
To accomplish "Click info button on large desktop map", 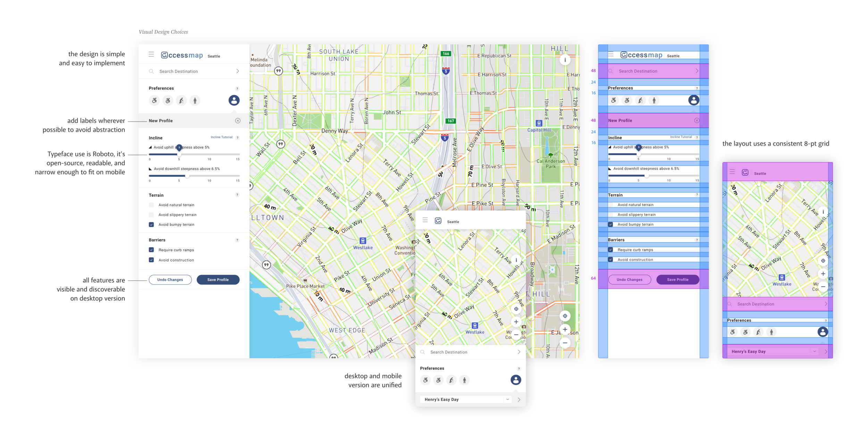I will coord(565,60).
